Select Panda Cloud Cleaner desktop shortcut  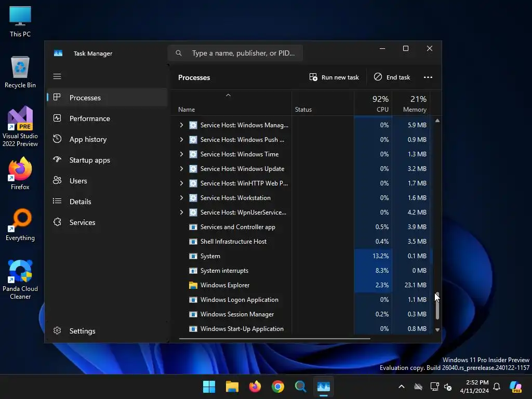(x=20, y=280)
